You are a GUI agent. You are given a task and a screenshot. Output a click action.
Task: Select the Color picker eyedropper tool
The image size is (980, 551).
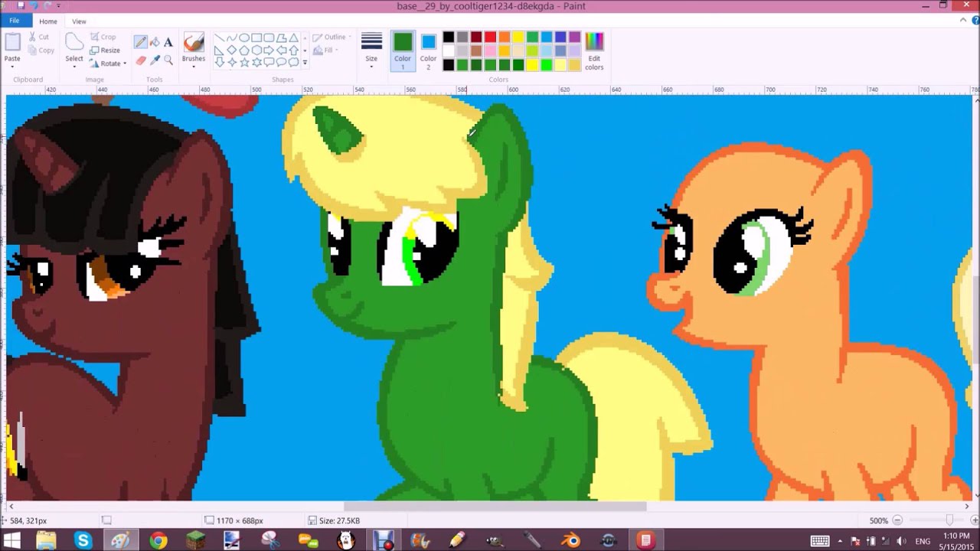[x=155, y=60]
